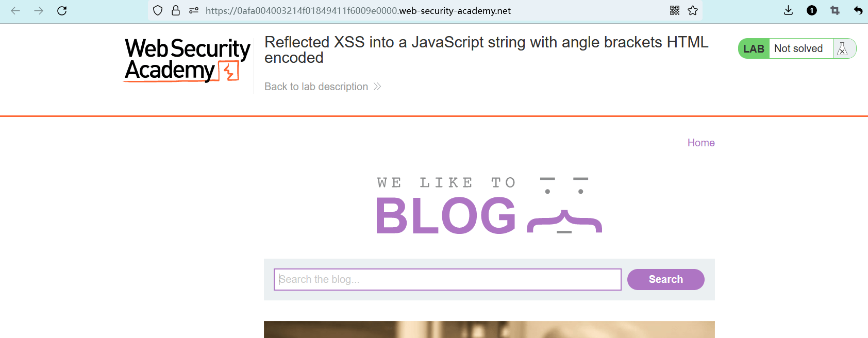Click the curved undo arrow toolbar icon
Viewport: 868px width, 338px height.
click(x=858, y=11)
